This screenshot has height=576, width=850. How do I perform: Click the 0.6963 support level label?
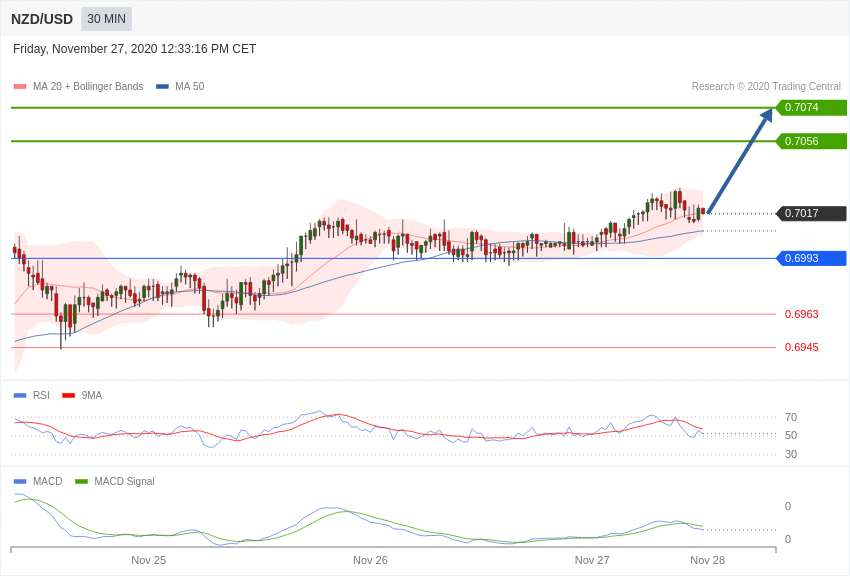pyautogui.click(x=802, y=314)
